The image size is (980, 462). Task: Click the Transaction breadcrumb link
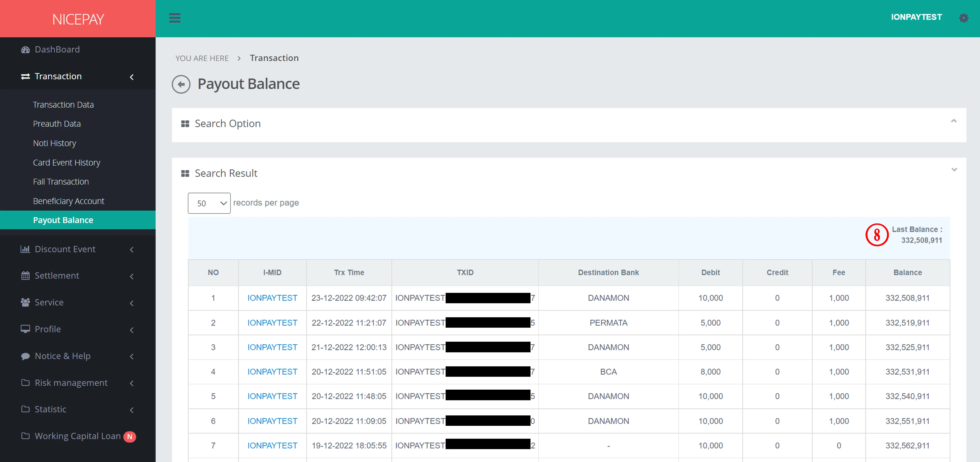274,58
